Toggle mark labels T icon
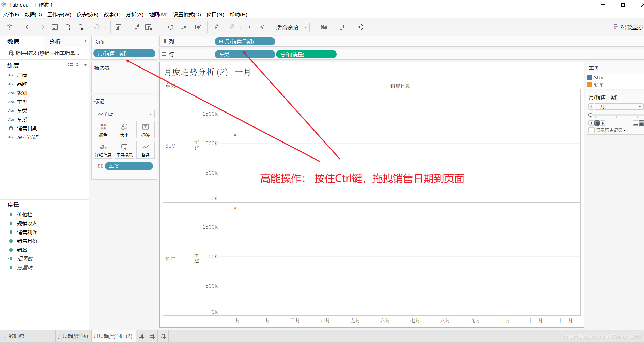This screenshot has height=343, width=644. (249, 27)
